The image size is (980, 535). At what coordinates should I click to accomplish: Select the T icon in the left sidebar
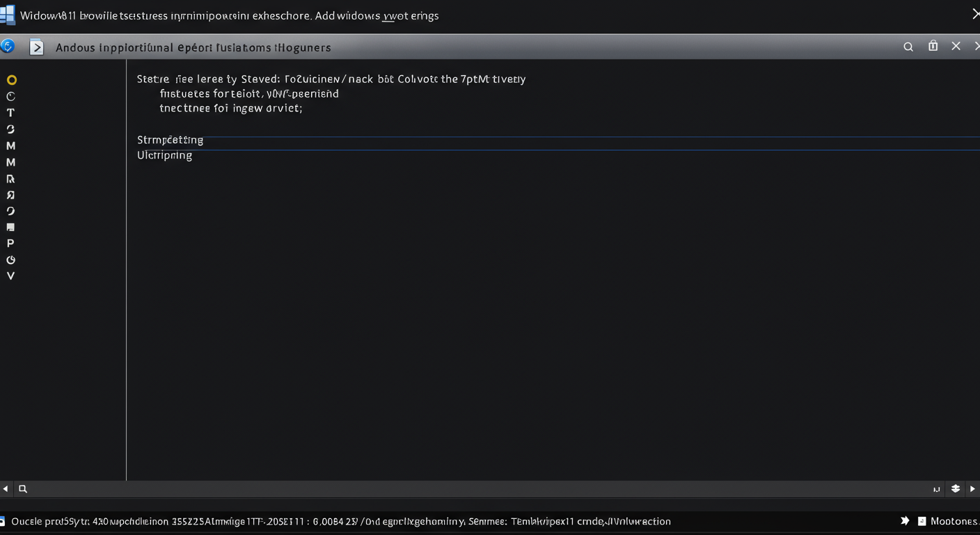10,113
